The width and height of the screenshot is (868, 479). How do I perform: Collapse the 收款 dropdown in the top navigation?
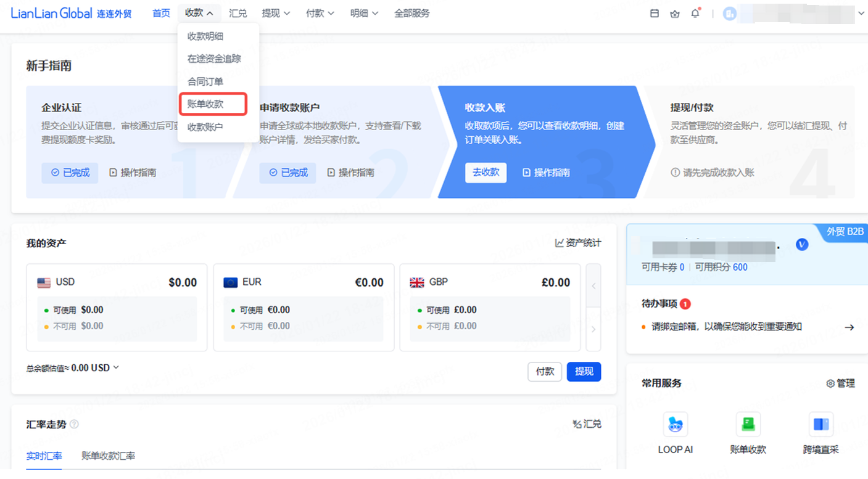[199, 13]
